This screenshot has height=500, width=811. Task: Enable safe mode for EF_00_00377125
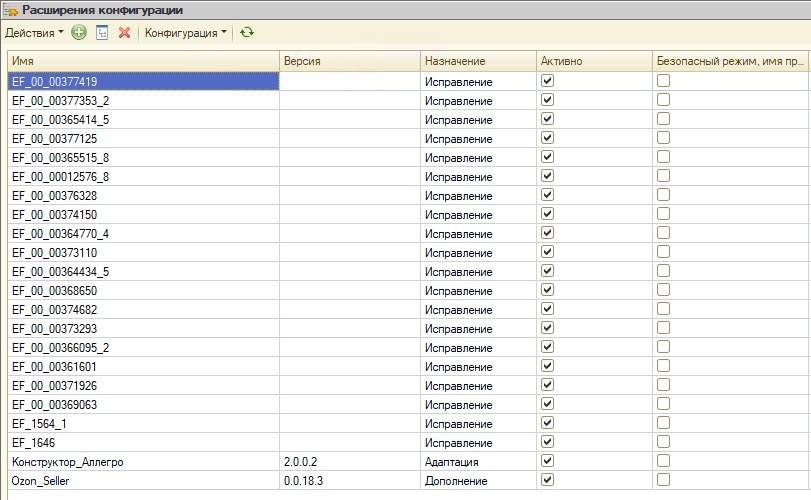point(664,138)
